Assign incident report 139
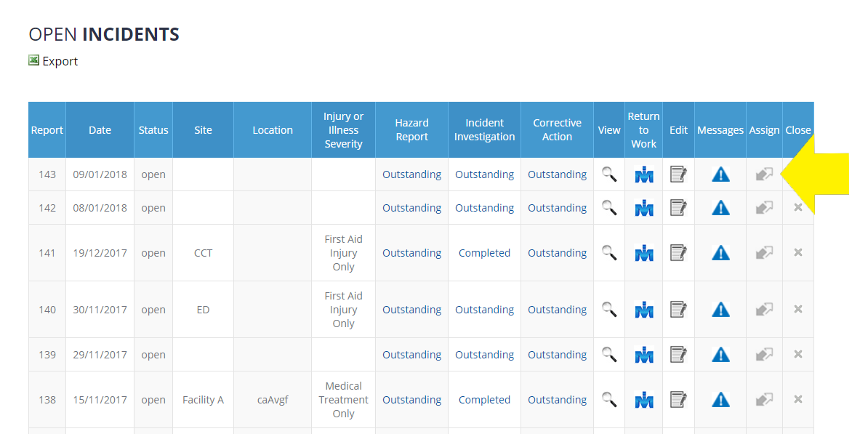868x434 pixels. click(x=764, y=354)
